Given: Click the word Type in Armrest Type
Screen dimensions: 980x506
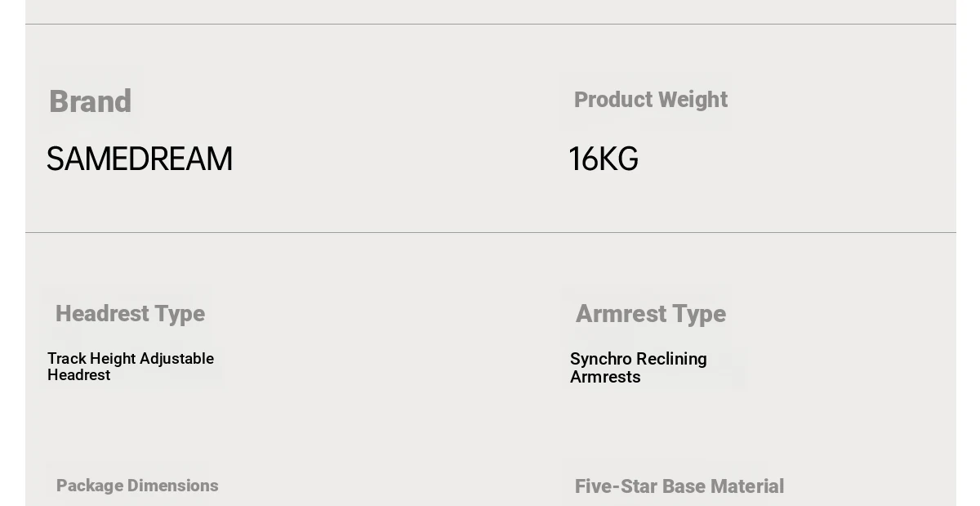Looking at the screenshot, I should [701, 314].
